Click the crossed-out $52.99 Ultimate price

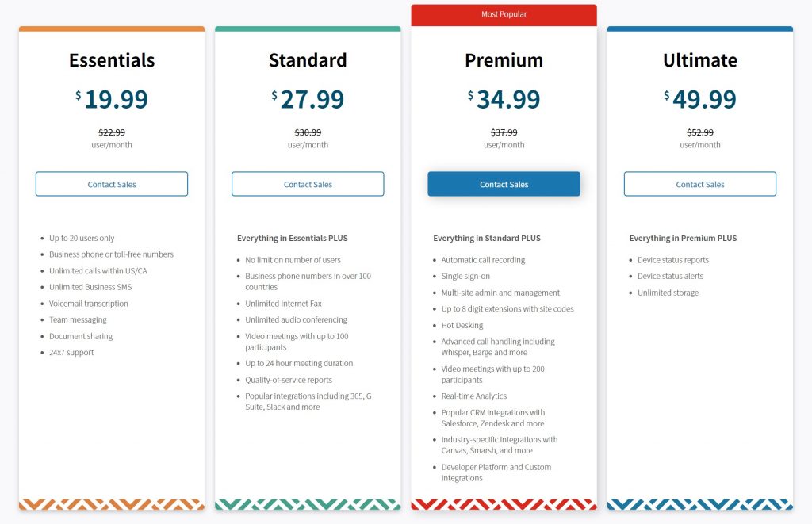(x=699, y=132)
